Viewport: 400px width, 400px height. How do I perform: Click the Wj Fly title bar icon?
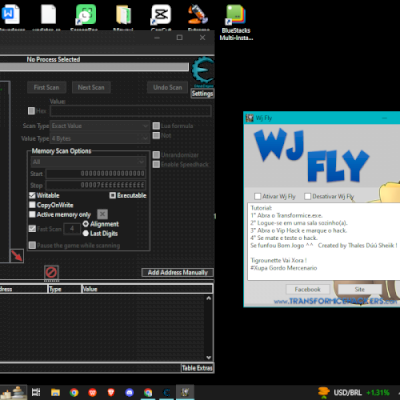tap(250, 118)
